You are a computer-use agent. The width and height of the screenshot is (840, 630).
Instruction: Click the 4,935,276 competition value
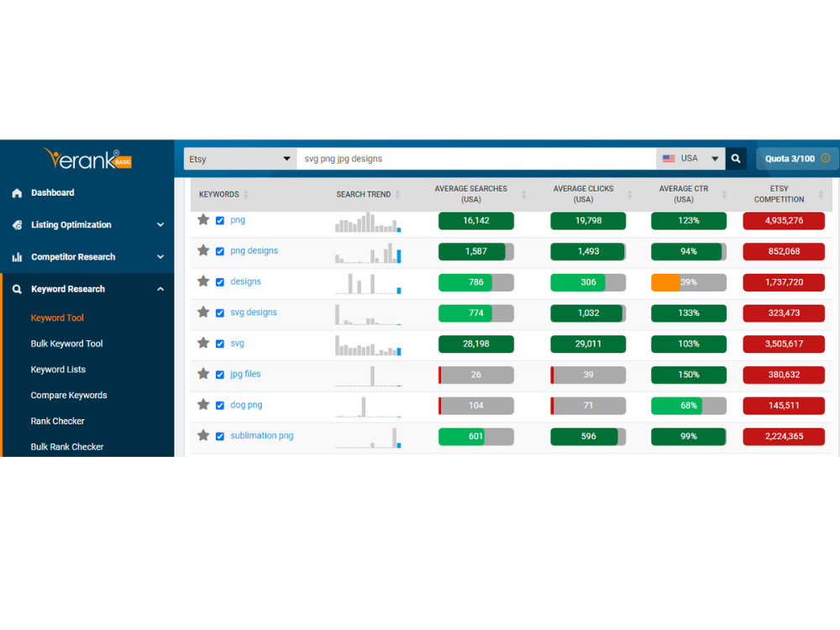pos(784,221)
